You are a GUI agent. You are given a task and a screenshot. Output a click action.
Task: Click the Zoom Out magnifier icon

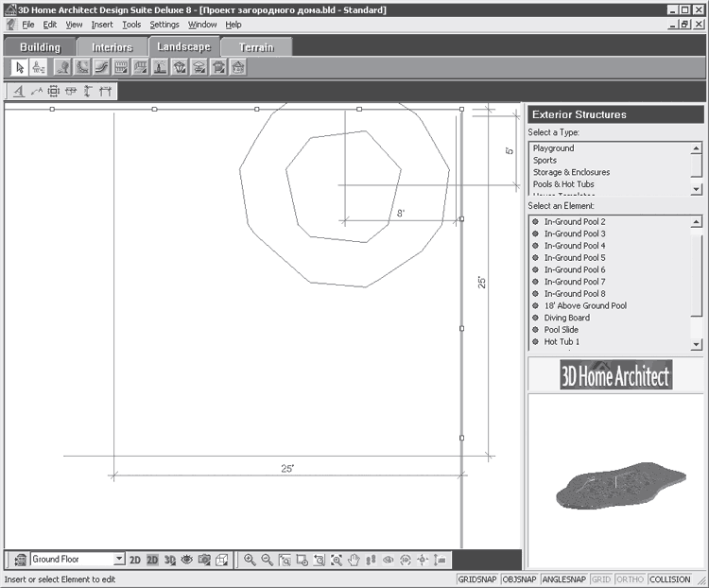[267, 560]
